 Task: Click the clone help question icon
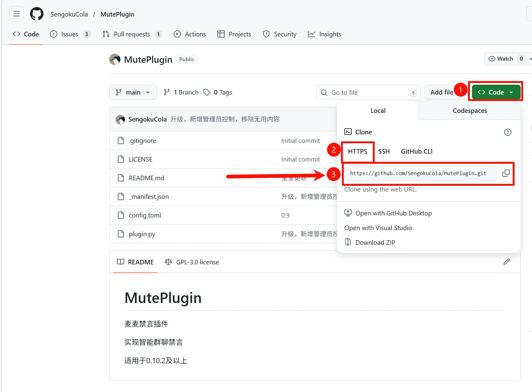click(x=508, y=132)
